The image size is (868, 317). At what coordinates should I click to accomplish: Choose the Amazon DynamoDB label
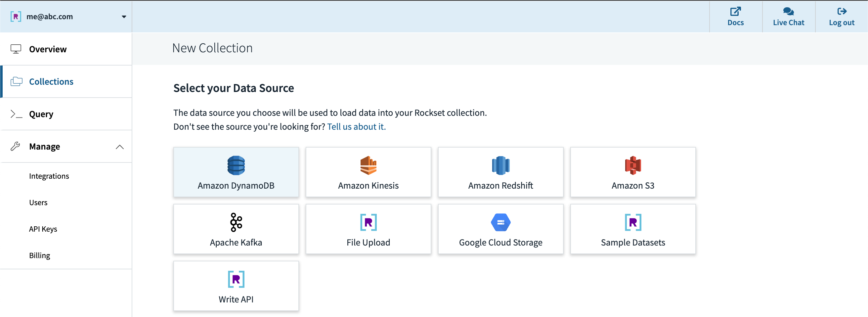pos(236,186)
